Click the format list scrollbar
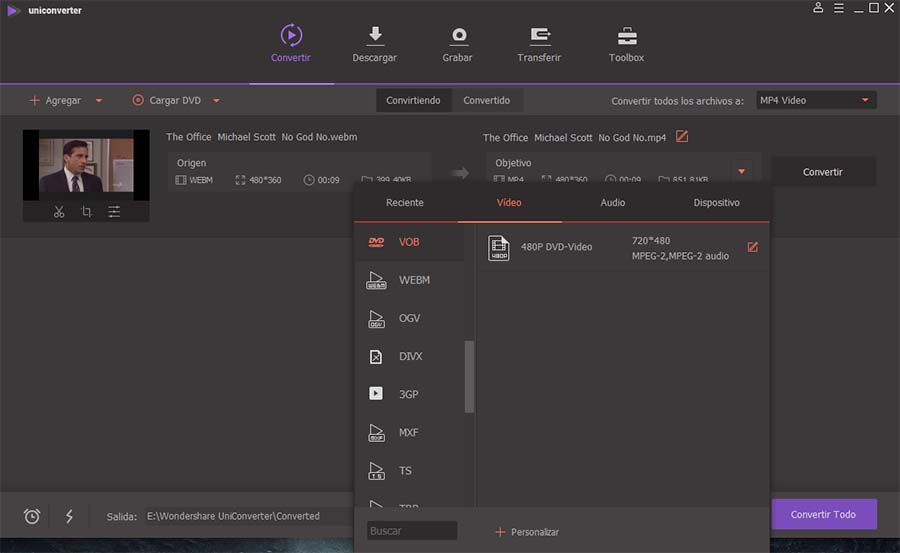The height and width of the screenshot is (553, 900). coord(470,377)
